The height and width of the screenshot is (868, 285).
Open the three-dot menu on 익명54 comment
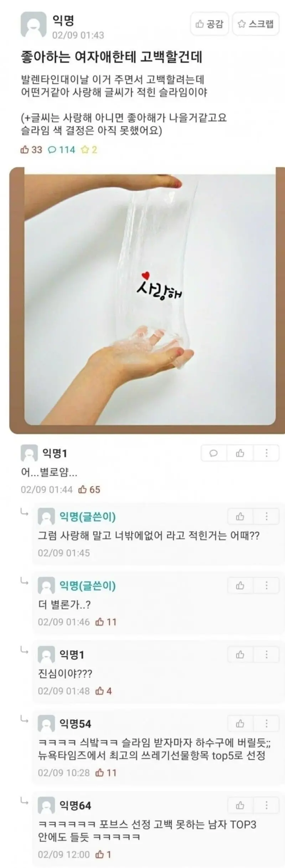tap(266, 724)
